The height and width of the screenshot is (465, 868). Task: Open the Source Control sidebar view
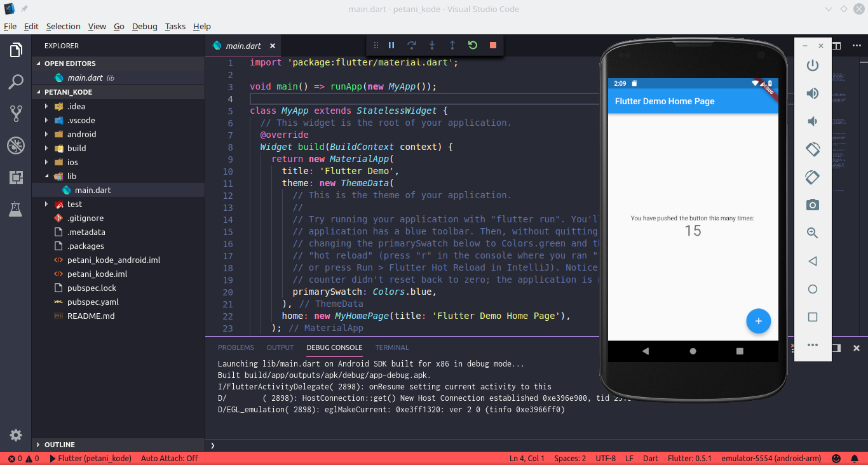tap(15, 113)
